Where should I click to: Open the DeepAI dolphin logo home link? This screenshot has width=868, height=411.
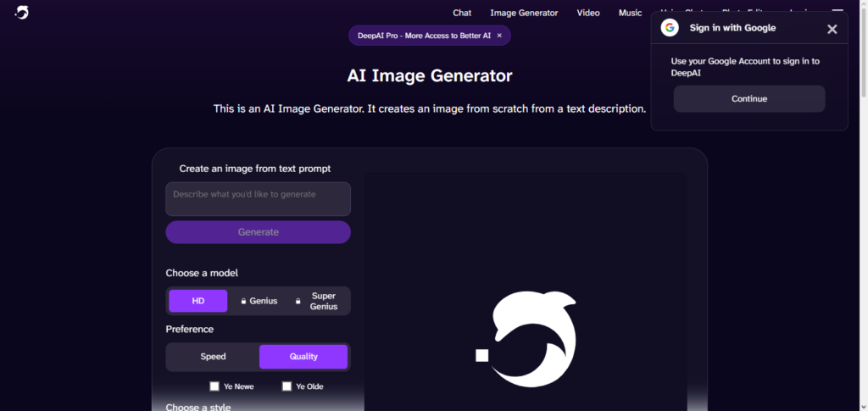[22, 12]
